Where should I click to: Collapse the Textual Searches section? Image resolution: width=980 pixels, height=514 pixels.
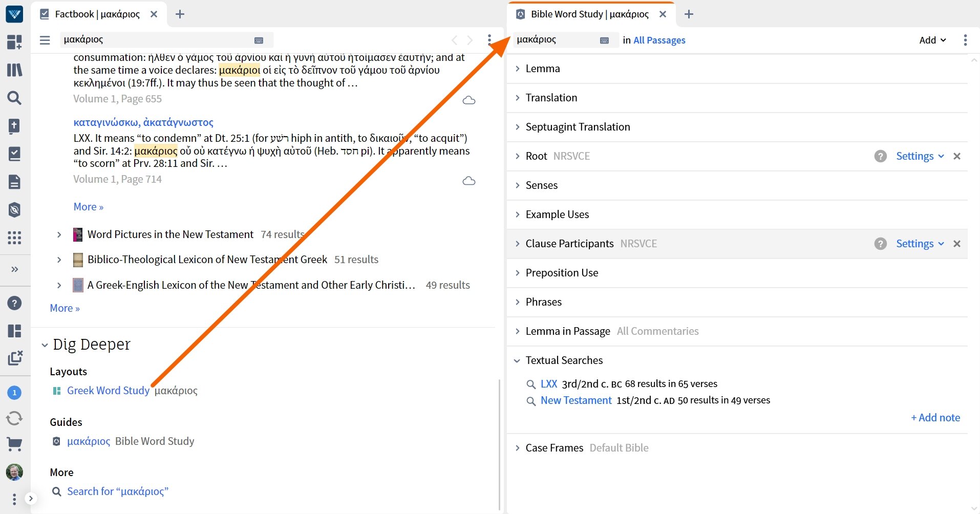coord(517,360)
